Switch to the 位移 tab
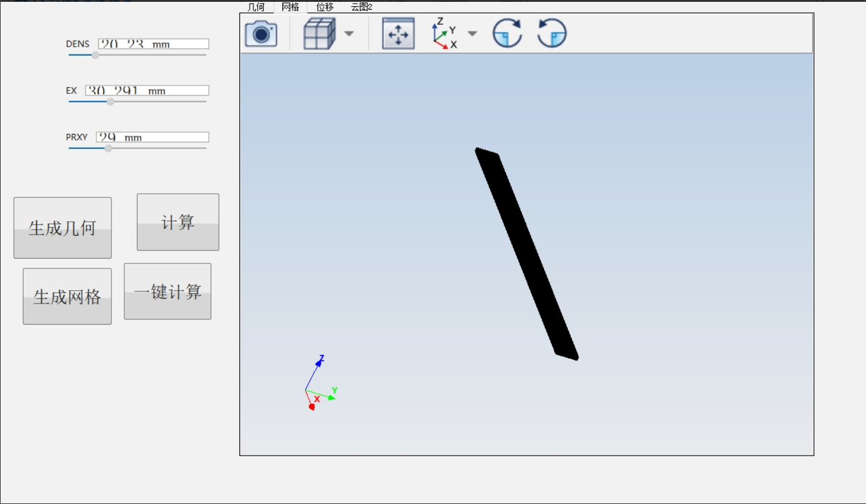The height and width of the screenshot is (504, 866). click(x=325, y=7)
